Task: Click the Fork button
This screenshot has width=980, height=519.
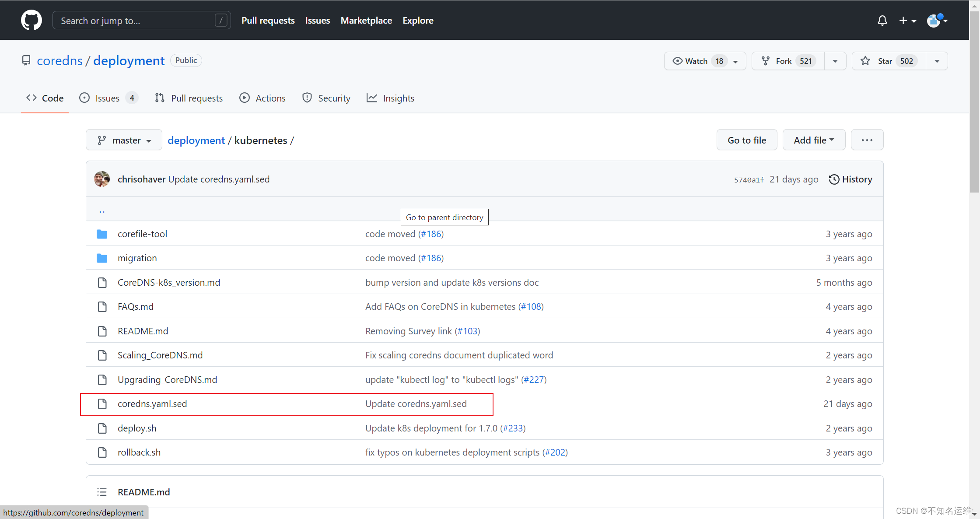Action: click(787, 61)
